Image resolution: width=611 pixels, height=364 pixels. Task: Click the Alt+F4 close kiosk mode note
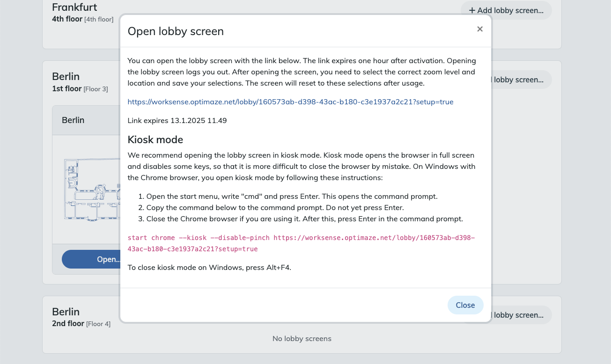pos(209,268)
